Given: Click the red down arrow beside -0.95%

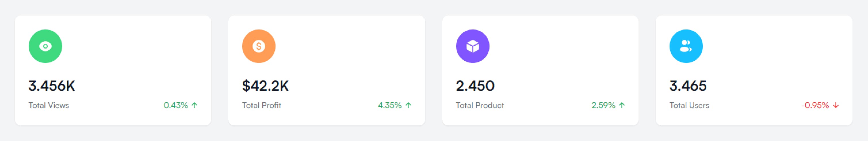Looking at the screenshot, I should pos(836,105).
